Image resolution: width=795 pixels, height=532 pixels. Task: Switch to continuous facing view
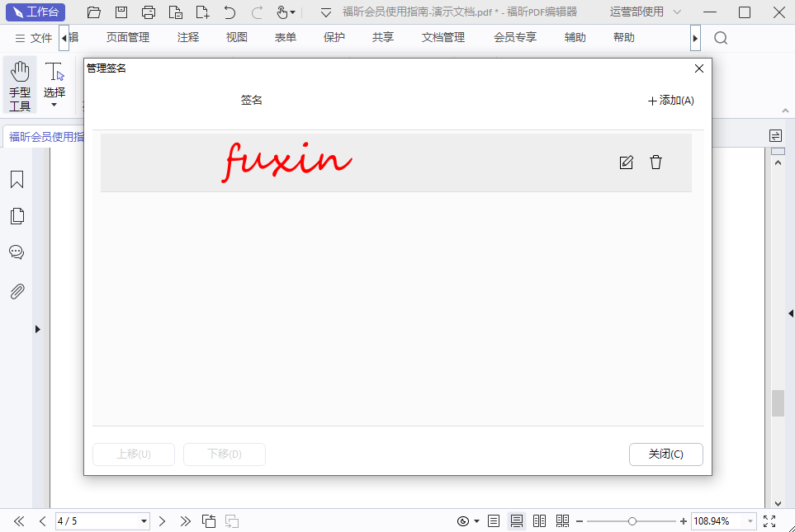563,521
